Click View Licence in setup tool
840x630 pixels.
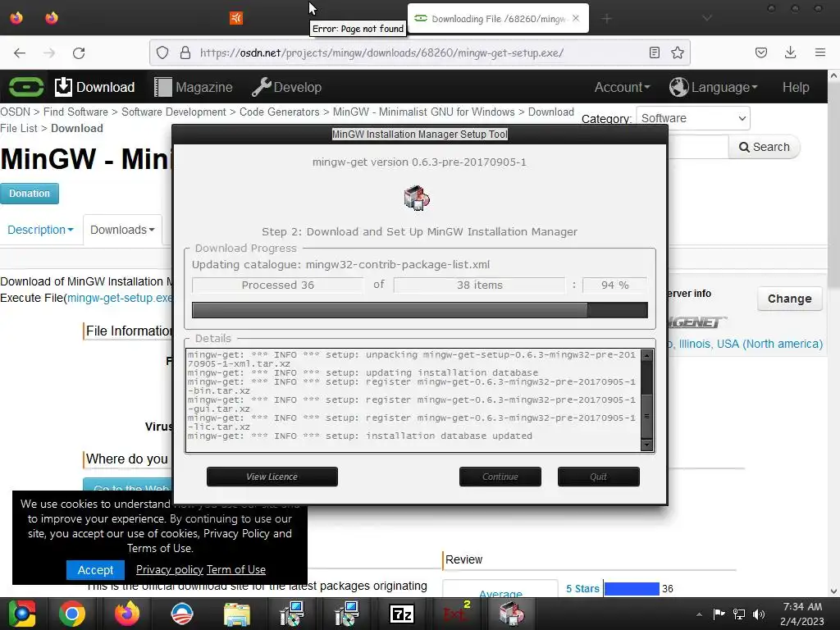point(272,477)
